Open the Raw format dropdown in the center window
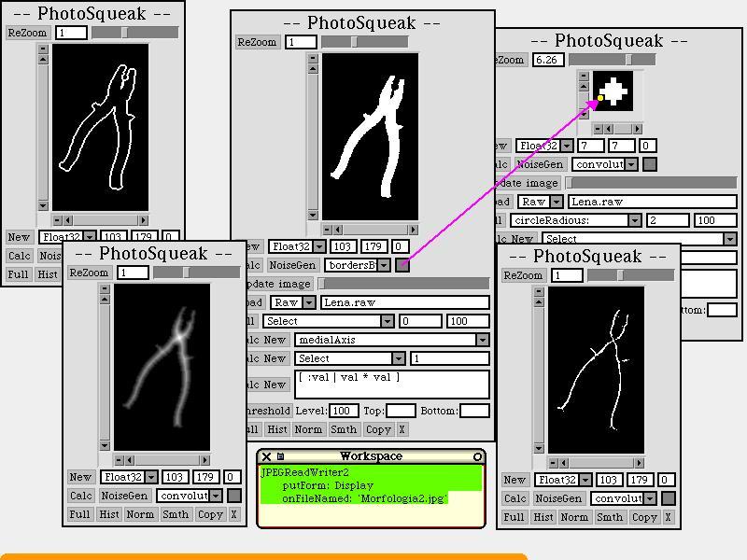Screen dimensions: 747x560 point(309,302)
